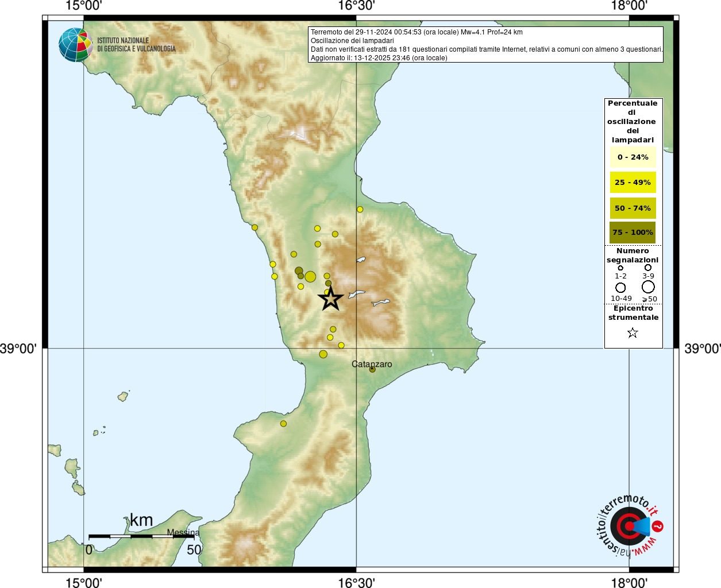Click the dark marker at Catanzaro
This screenshot has width=721, height=588.
coord(372,369)
